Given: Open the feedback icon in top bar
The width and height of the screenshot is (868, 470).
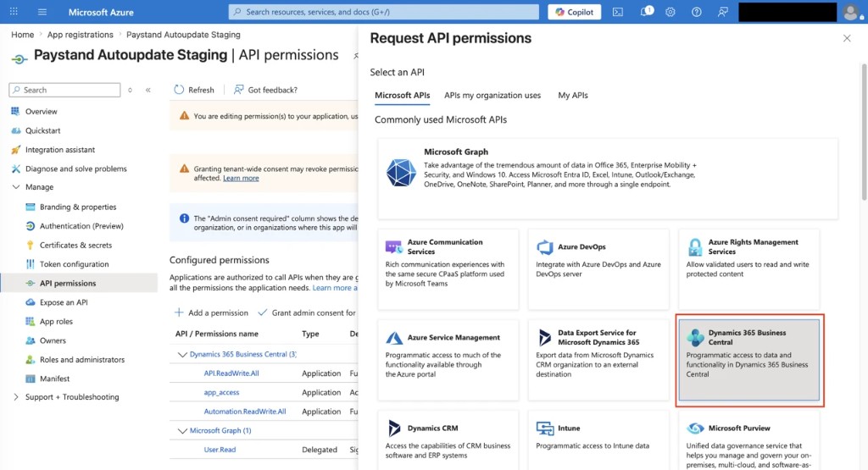Looking at the screenshot, I should click(723, 12).
